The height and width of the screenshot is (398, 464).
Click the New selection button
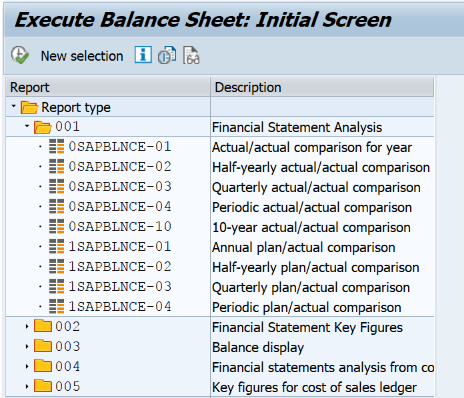82,56
